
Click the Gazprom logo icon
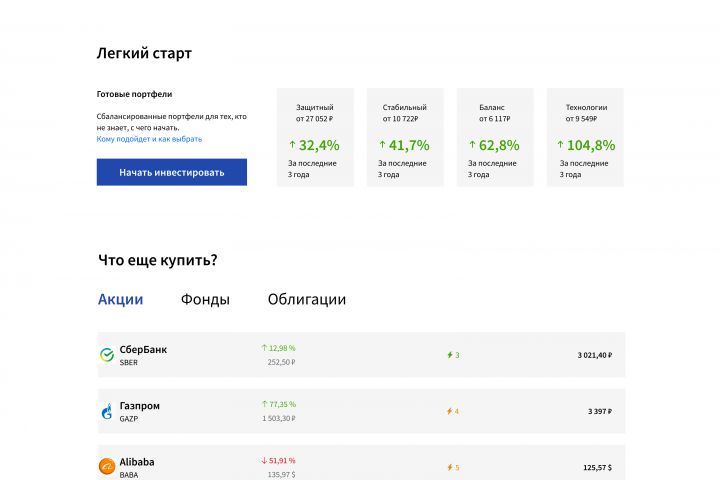[107, 411]
